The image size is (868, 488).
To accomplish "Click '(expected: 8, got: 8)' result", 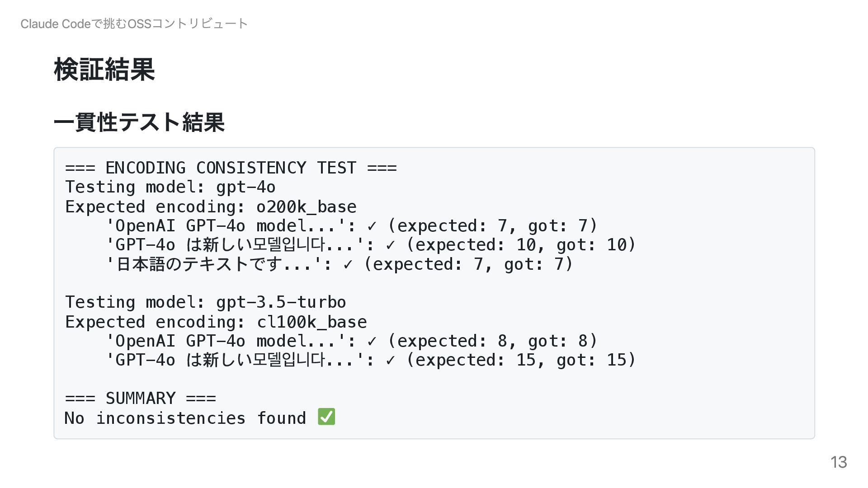I will click(x=493, y=341).
